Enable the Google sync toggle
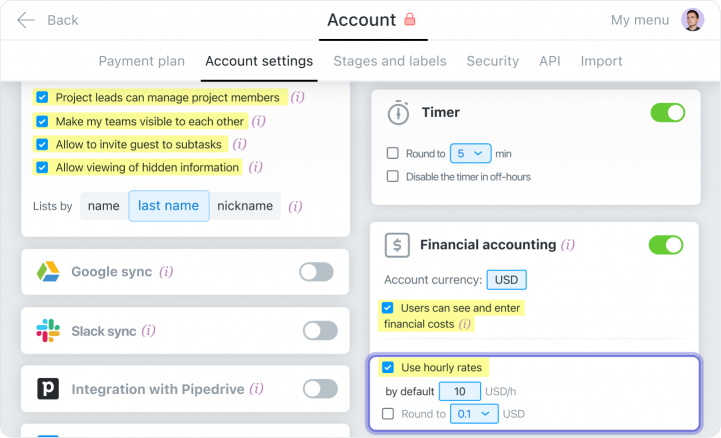 coord(316,272)
